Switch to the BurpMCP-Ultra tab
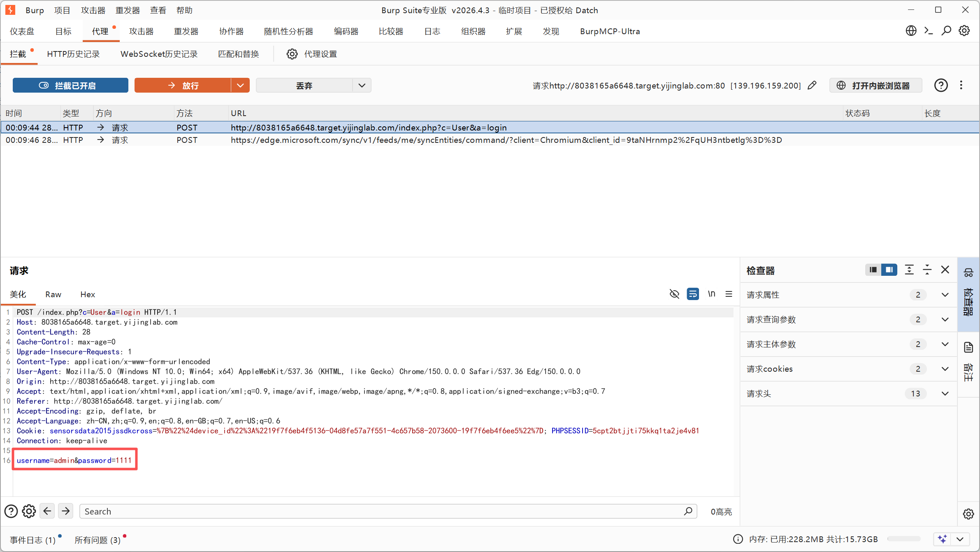 coord(610,31)
